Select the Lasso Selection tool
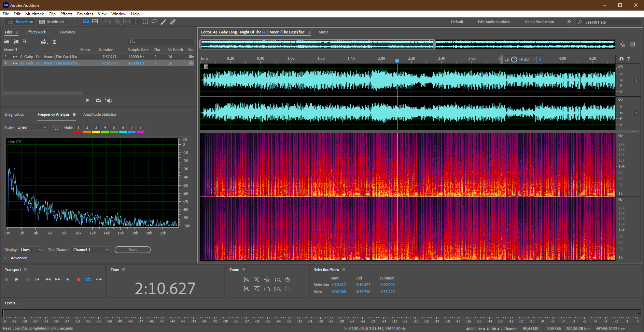Viewport: 644px width, 332px height. (x=154, y=21)
